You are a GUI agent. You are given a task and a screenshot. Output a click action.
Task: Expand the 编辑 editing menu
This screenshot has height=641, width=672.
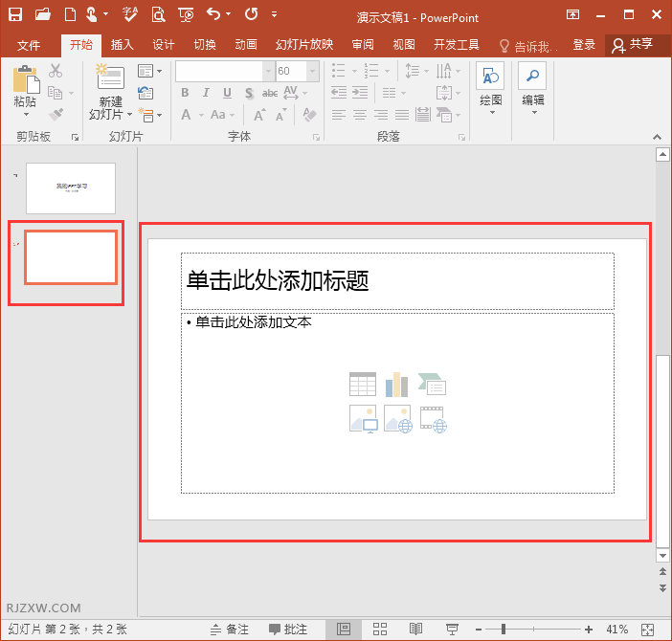coord(532,90)
